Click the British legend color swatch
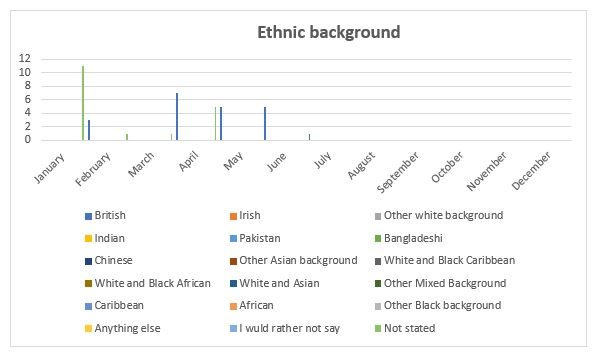This screenshot has width=598, height=362. pyautogui.click(x=88, y=216)
